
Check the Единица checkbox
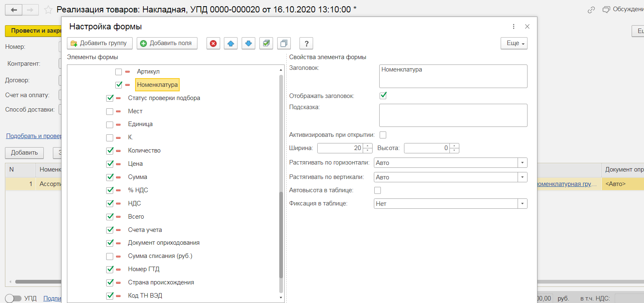pos(110,124)
